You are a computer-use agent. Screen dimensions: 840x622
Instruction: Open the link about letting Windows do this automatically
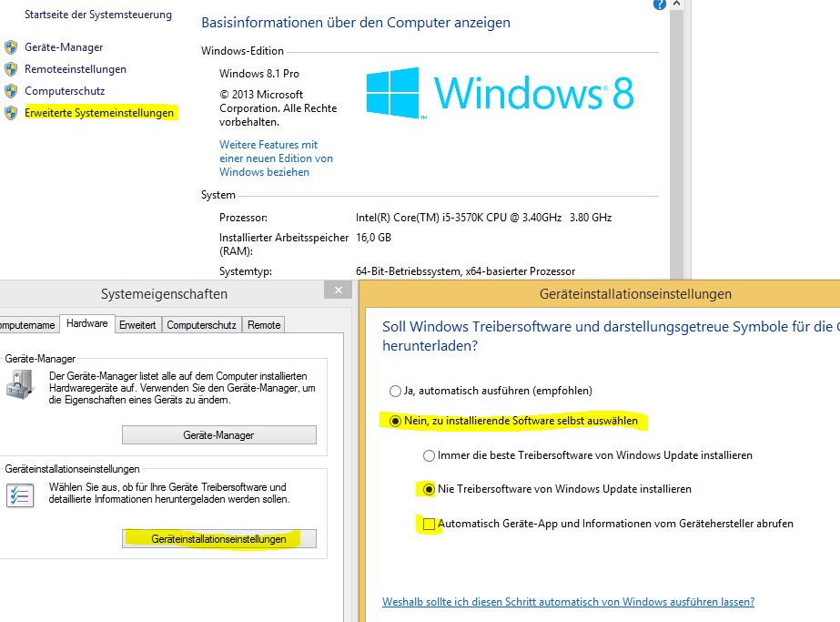[x=569, y=602]
